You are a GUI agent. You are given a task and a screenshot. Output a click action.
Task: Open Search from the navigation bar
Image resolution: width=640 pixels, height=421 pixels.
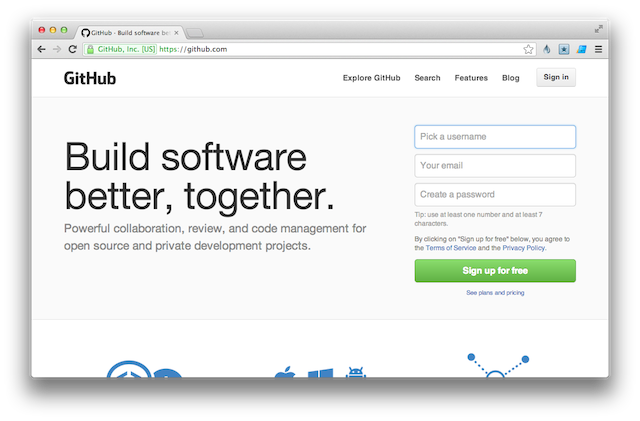coord(427,78)
